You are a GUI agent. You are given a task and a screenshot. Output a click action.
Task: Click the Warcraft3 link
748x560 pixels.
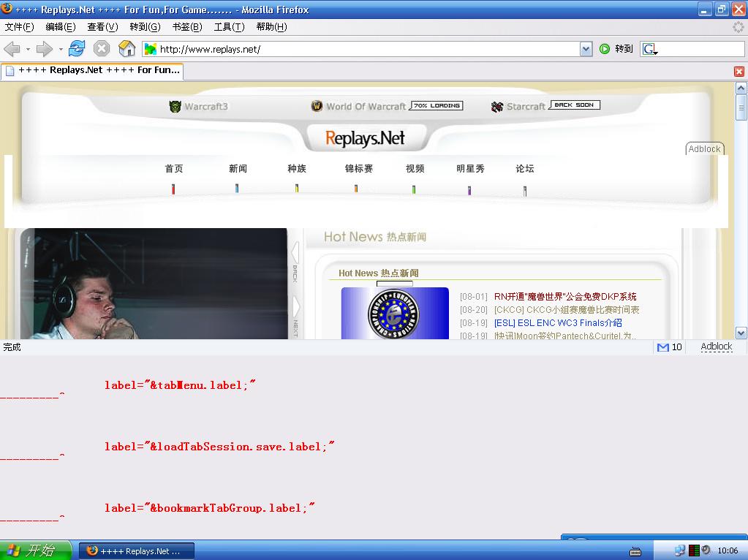point(206,107)
